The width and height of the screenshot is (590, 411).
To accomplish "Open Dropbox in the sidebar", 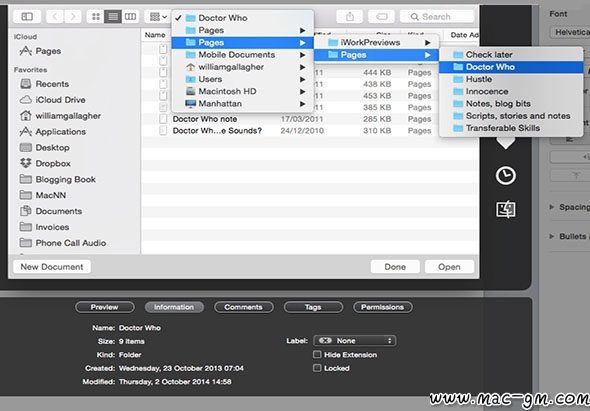I will tap(45, 163).
